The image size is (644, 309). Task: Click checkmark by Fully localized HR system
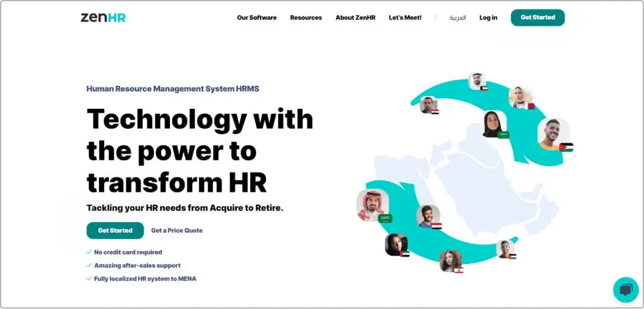pos(89,279)
